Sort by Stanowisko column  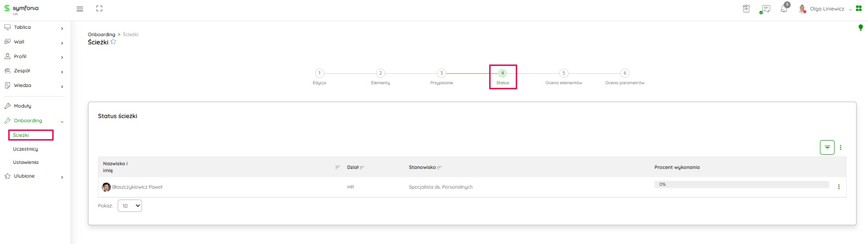[439, 168]
